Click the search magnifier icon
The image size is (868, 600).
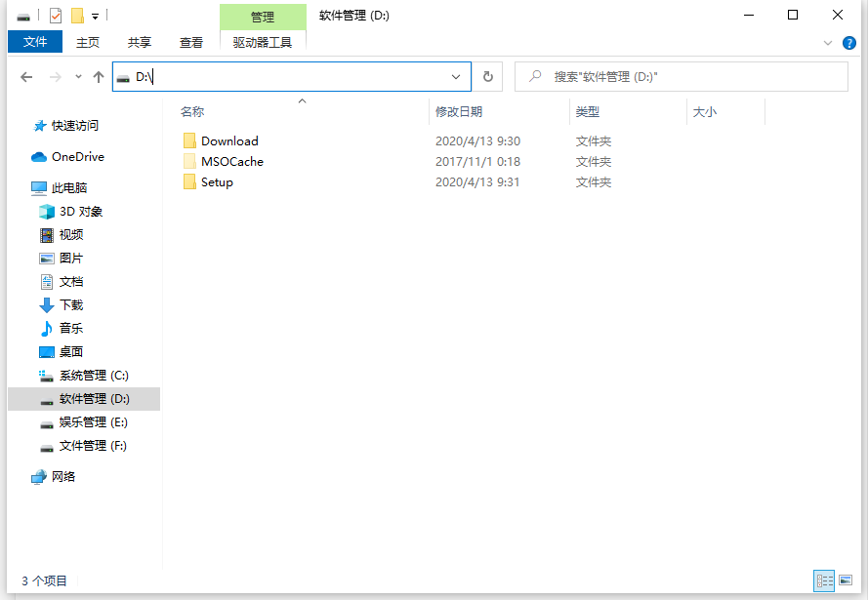coord(535,76)
